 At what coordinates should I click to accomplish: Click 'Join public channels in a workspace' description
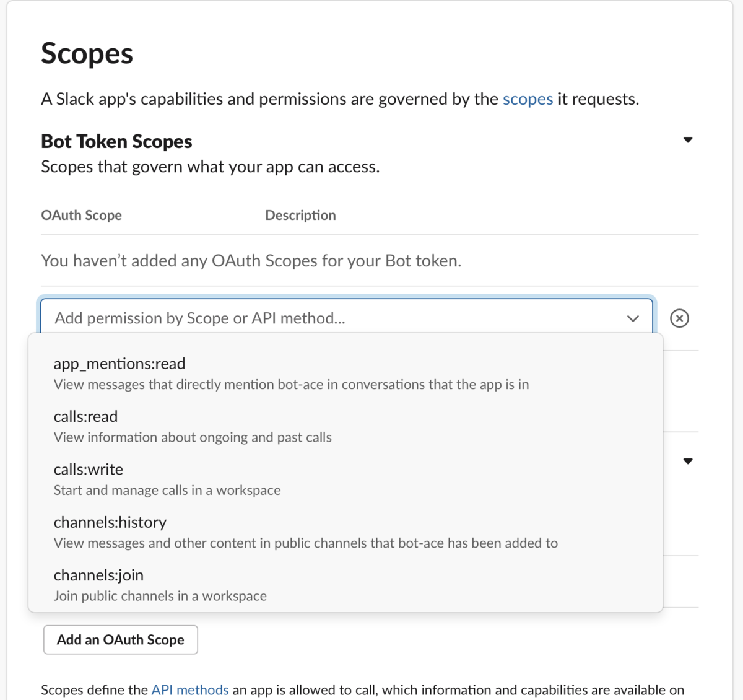[x=160, y=596]
